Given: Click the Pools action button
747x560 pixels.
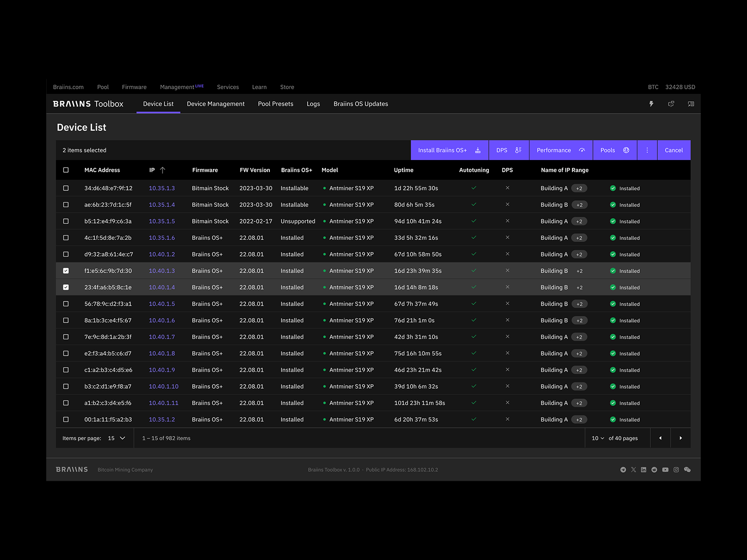Looking at the screenshot, I should [615, 150].
